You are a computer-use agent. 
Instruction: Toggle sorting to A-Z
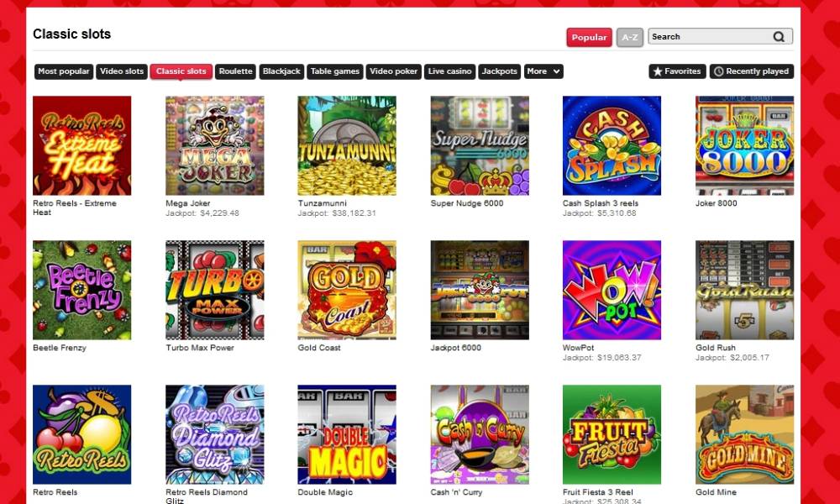[630, 38]
